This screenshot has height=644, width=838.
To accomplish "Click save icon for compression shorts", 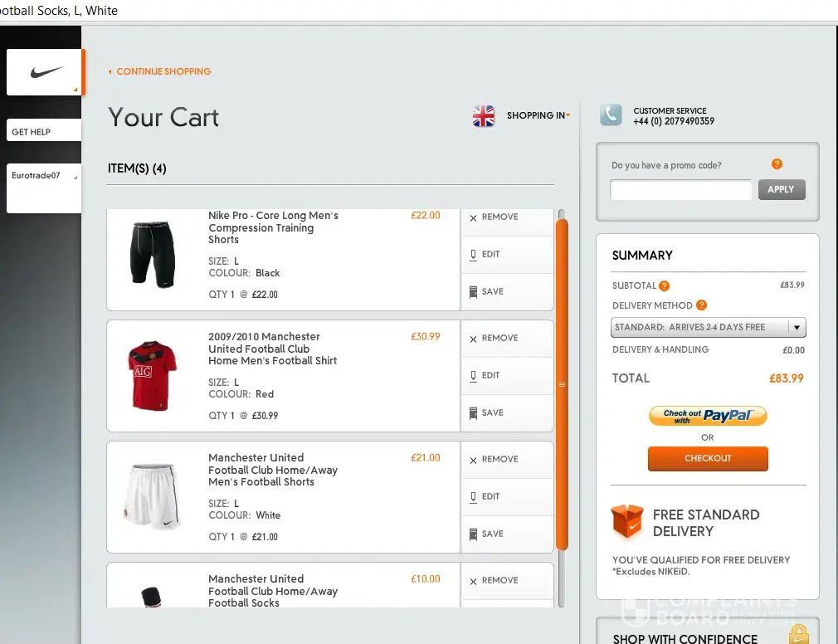I will click(473, 292).
